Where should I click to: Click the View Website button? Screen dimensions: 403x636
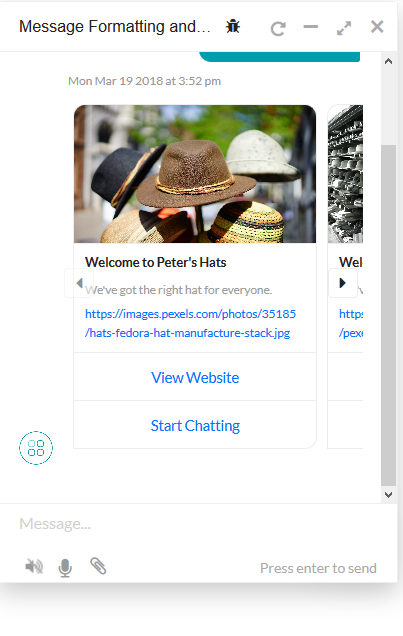(195, 377)
